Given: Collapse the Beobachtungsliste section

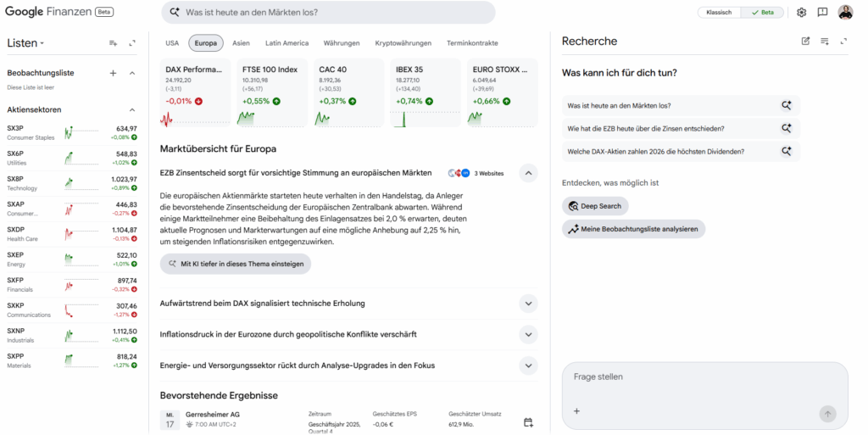Looking at the screenshot, I should (x=132, y=73).
